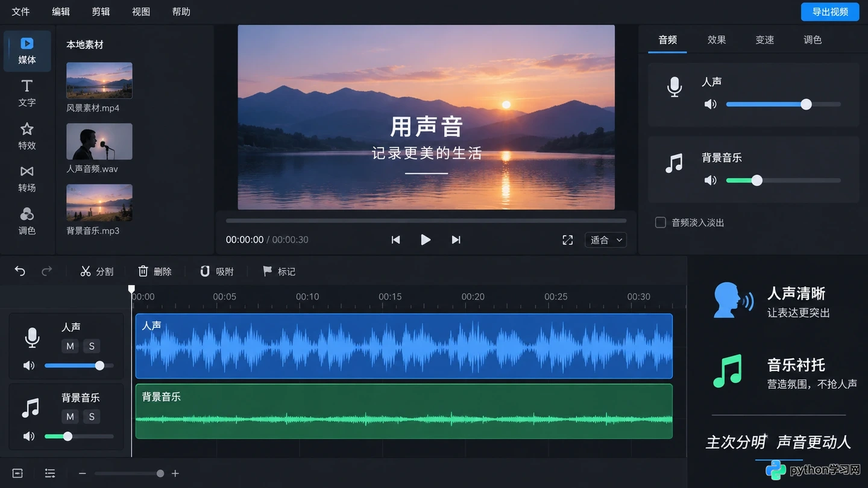
Task: Open the 剪辑 menu
Action: [101, 11]
